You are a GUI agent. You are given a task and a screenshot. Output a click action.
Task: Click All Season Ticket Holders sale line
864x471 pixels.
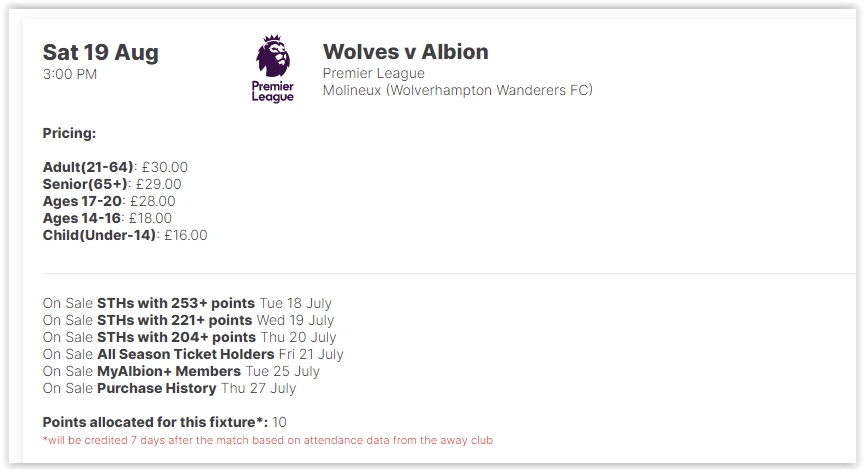tap(193, 354)
